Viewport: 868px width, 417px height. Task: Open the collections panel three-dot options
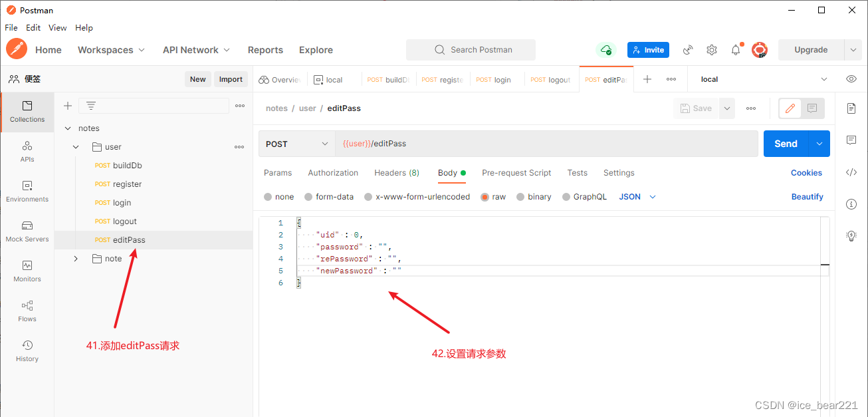240,106
